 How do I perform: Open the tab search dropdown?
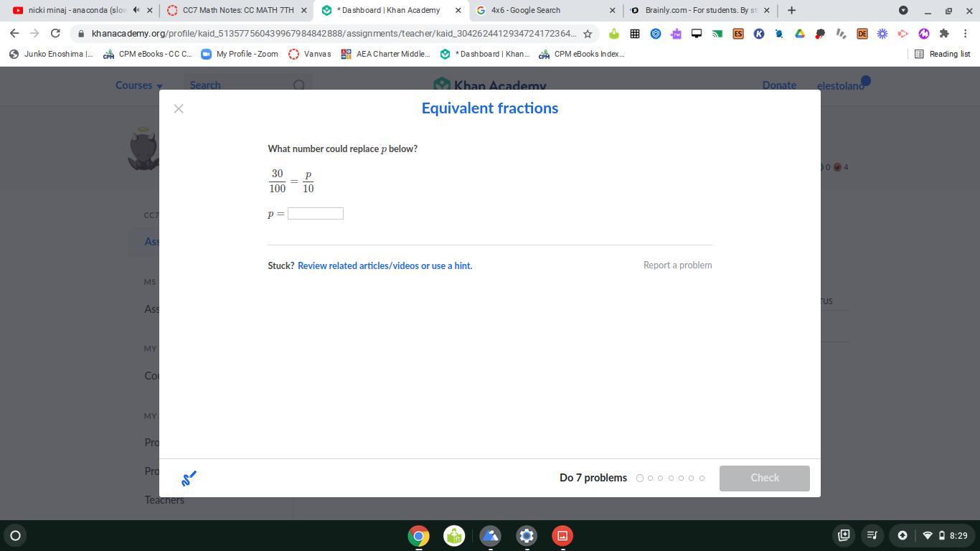click(x=903, y=10)
